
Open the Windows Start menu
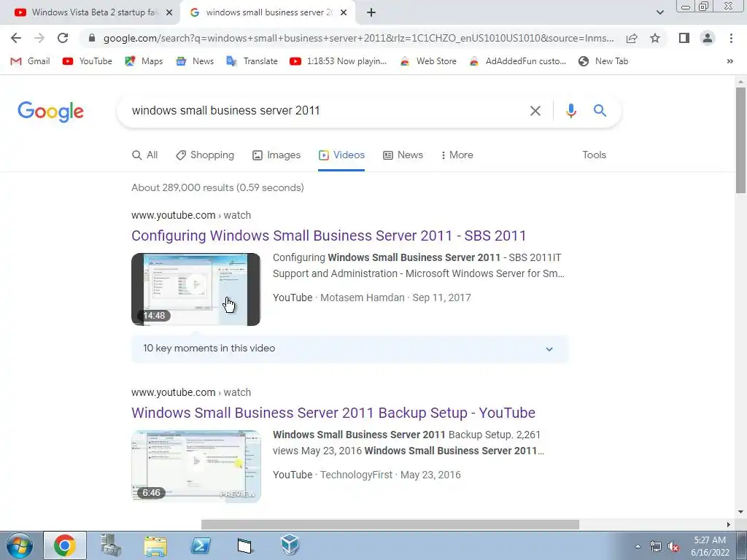point(20,545)
